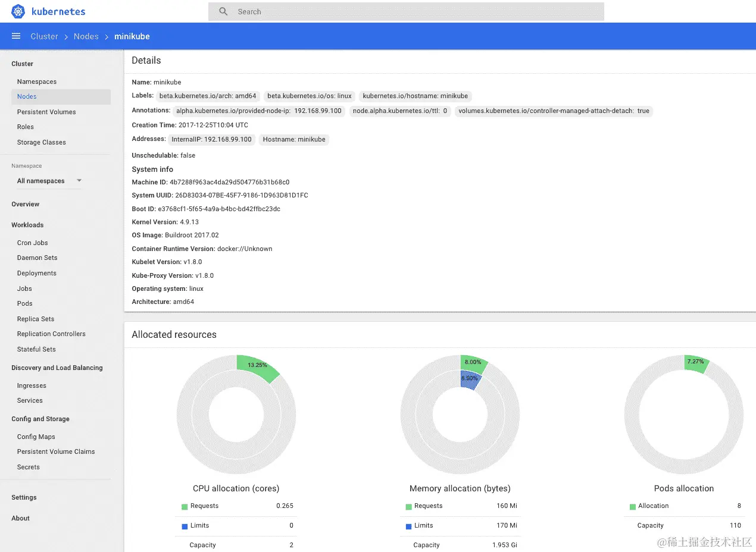Open Daemon Sets in sidebar

click(x=38, y=258)
